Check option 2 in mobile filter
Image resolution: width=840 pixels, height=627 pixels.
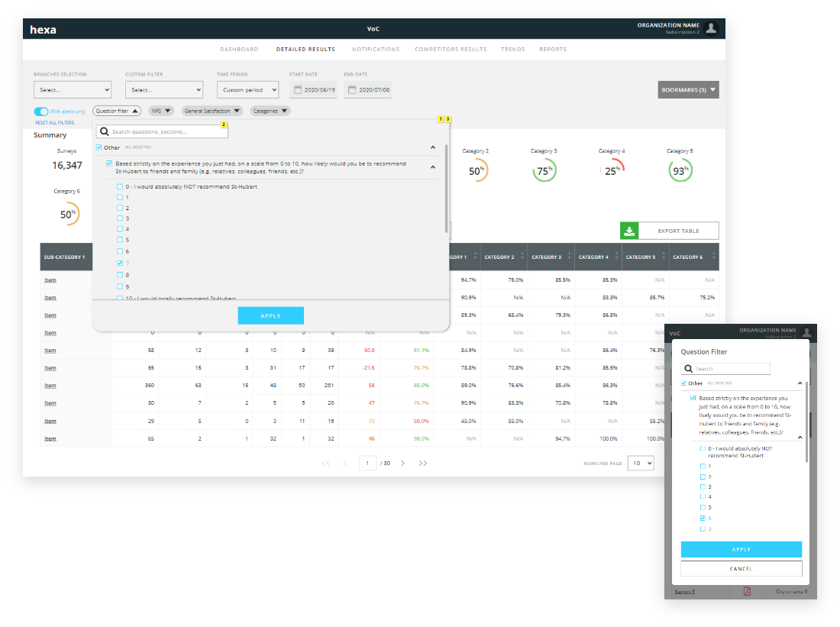click(x=703, y=477)
